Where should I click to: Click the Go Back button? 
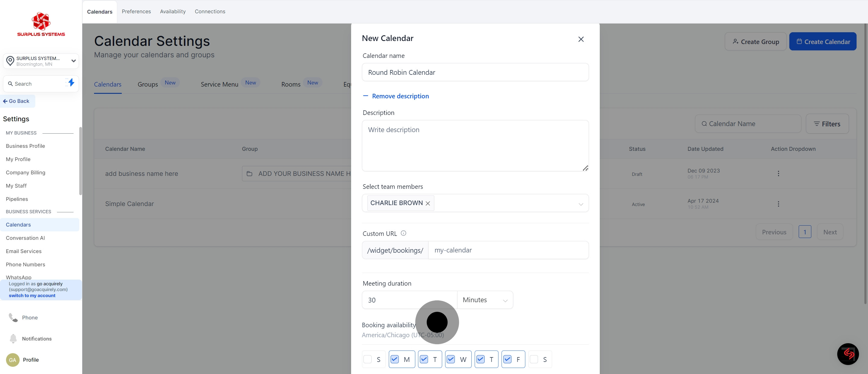point(17,101)
